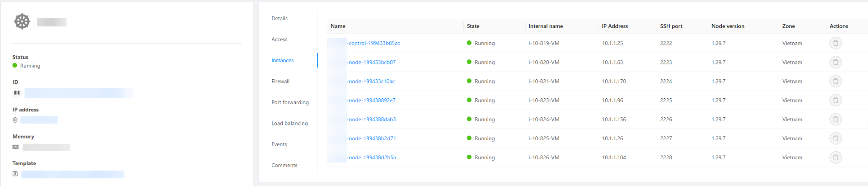The image size is (868, 186).
Task: Open the node-199433c10ac instance link
Action: pyautogui.click(x=371, y=81)
